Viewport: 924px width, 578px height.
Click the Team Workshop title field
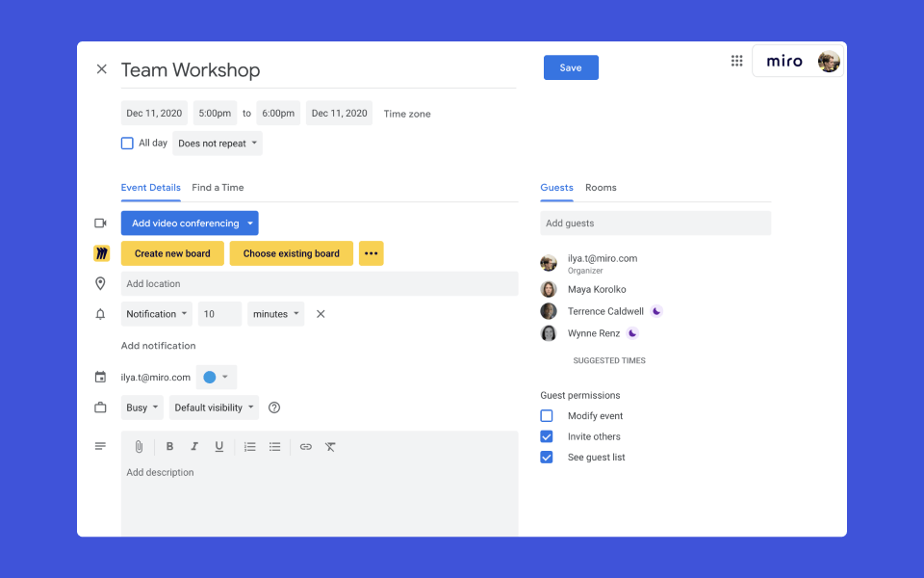[319, 69]
